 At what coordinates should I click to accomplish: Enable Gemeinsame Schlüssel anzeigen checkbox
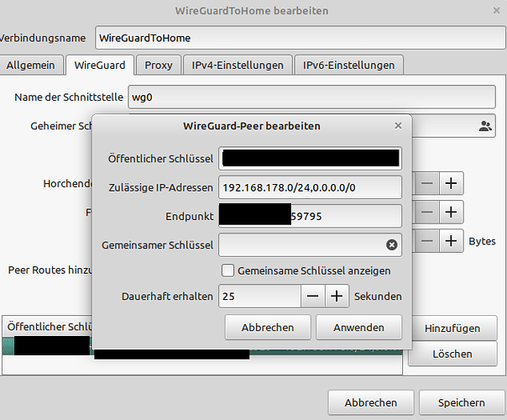227,270
